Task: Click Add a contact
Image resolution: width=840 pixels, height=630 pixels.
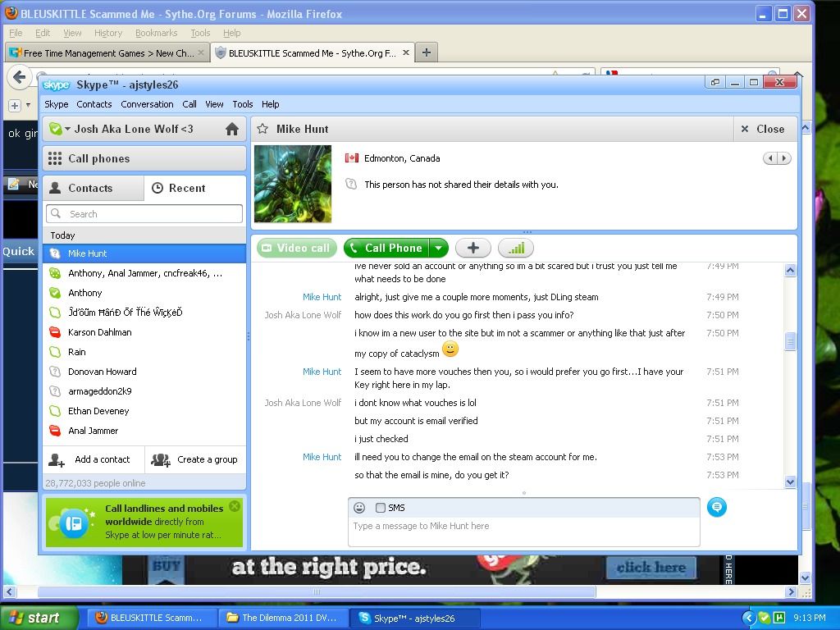Action: 94,459
